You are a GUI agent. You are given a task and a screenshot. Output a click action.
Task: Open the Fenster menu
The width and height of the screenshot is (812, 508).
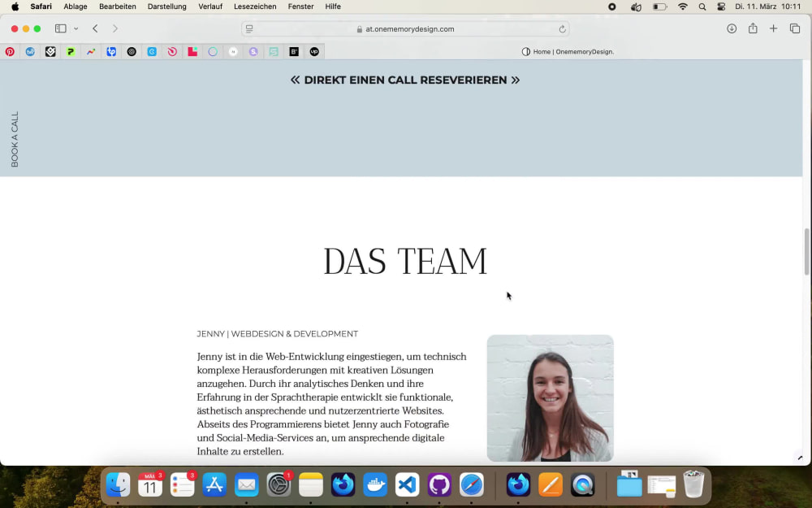tap(301, 7)
